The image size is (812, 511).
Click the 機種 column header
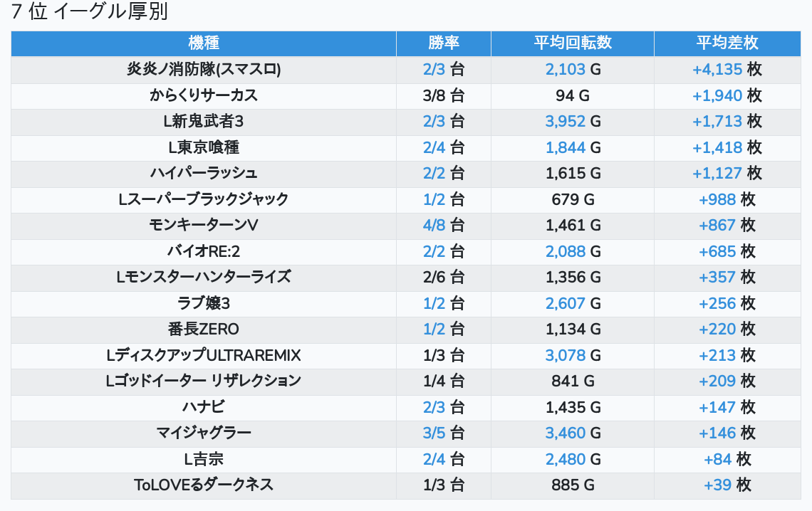tap(204, 43)
